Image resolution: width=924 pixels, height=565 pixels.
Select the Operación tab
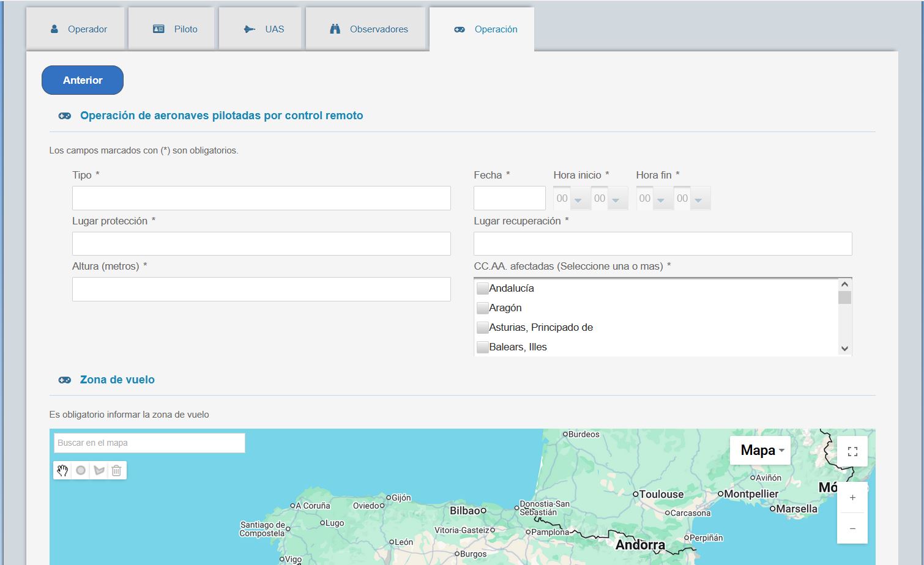[x=482, y=29]
